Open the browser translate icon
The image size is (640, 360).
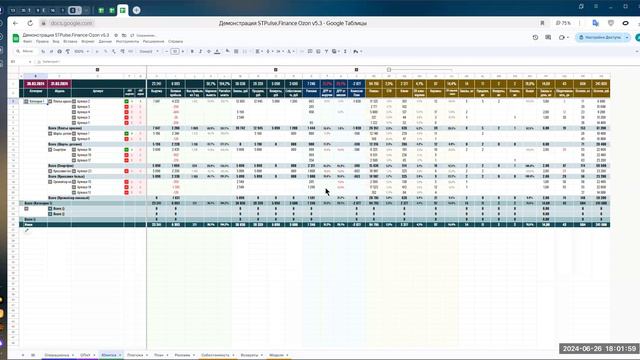[x=596, y=23]
